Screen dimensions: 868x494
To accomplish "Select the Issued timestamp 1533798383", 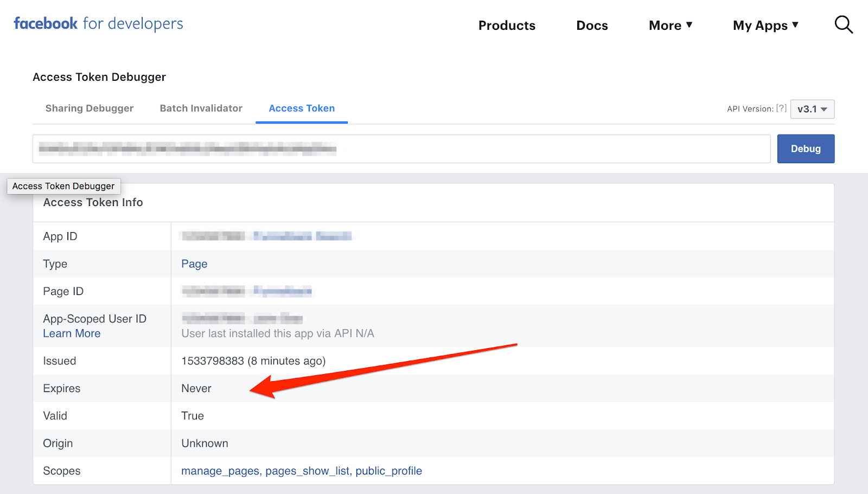I will tap(213, 361).
